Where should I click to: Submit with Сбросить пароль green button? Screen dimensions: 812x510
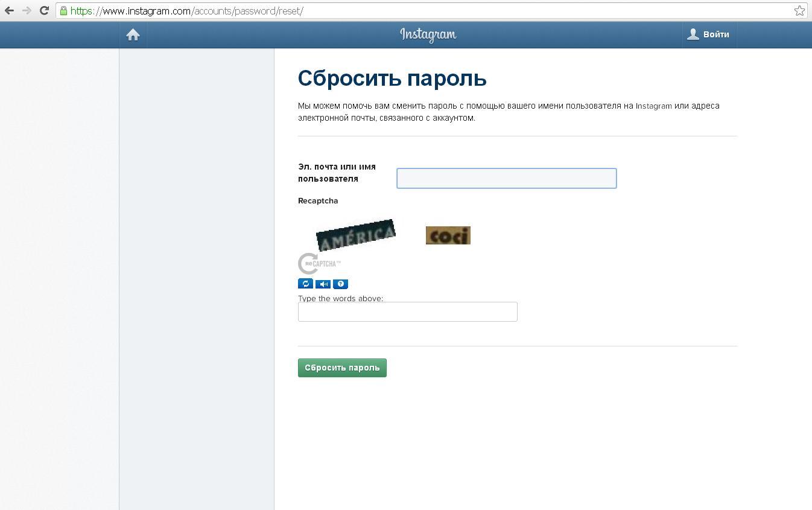coord(342,368)
